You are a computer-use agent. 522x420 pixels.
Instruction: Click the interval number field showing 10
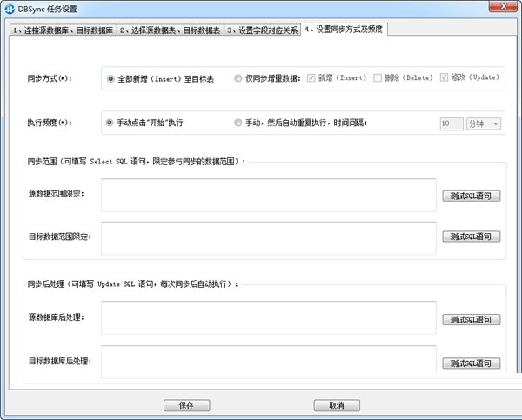tap(451, 124)
